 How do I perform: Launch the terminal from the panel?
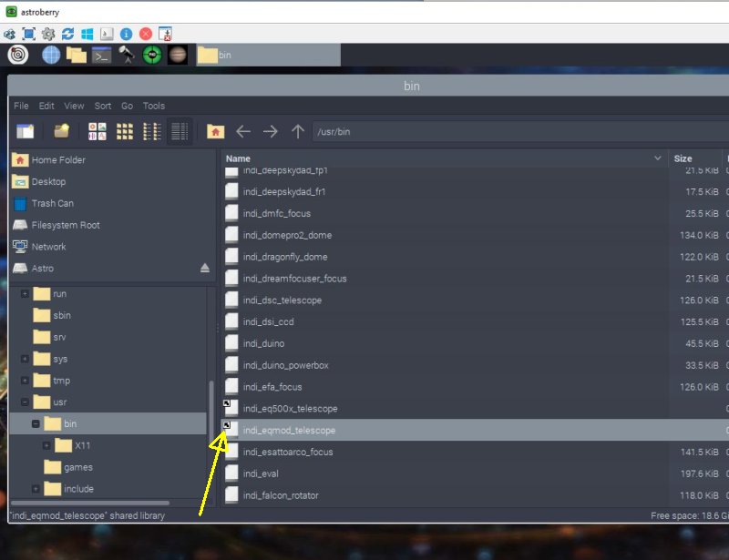click(x=101, y=55)
